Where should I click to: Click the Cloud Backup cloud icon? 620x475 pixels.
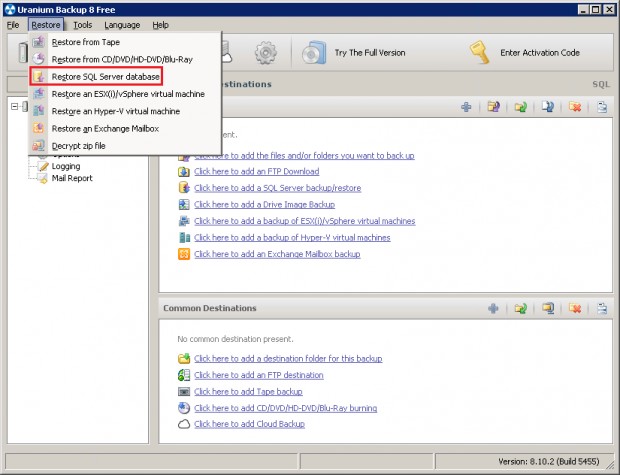point(184,424)
